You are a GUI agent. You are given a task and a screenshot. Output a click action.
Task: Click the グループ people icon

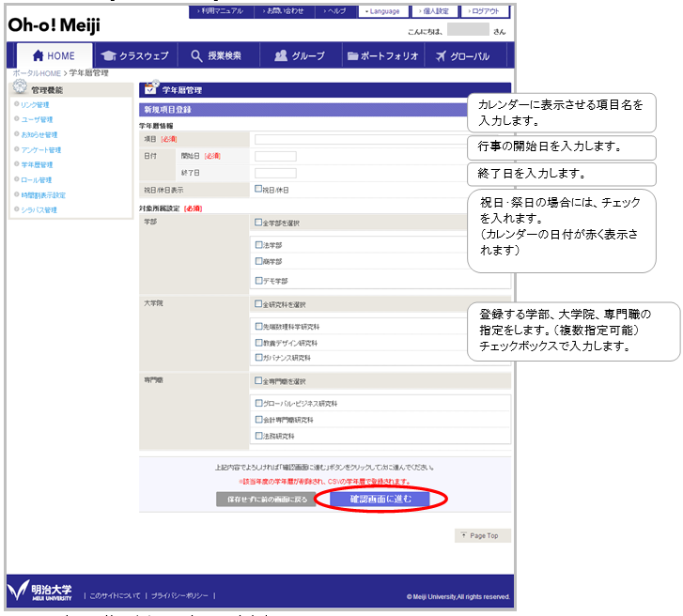coord(281,55)
